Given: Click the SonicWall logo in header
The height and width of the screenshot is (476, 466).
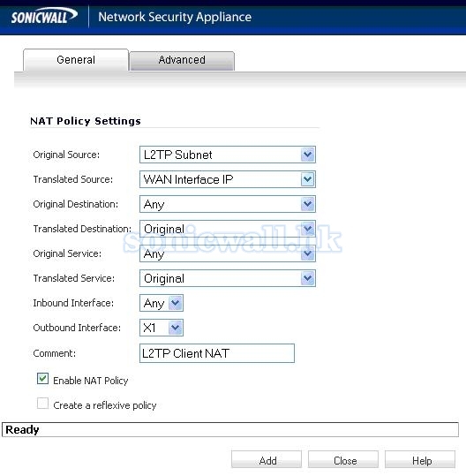Looking at the screenshot, I should (x=44, y=16).
